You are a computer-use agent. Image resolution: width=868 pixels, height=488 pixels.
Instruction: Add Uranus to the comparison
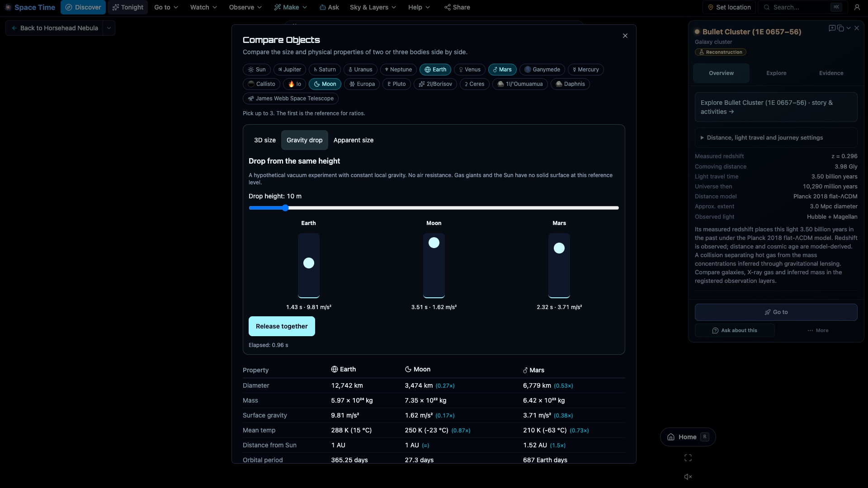(360, 70)
